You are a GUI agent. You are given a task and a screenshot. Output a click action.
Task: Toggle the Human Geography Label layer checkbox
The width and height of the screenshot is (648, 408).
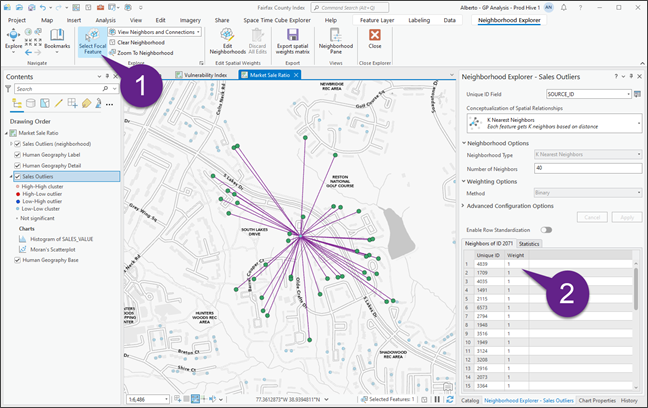tap(17, 154)
